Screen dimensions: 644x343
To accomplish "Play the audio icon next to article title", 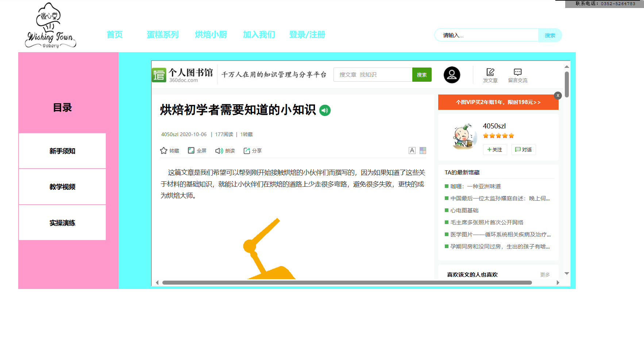I will click(x=325, y=111).
